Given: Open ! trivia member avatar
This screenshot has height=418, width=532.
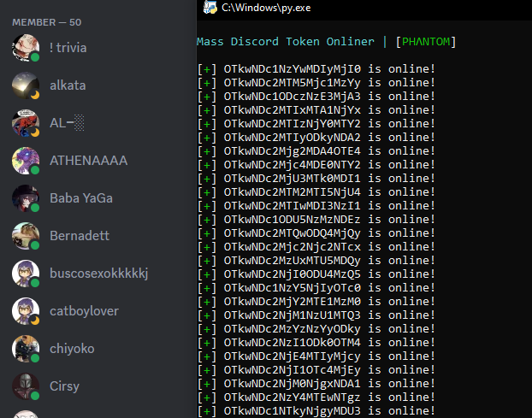Looking at the screenshot, I should tap(26, 48).
